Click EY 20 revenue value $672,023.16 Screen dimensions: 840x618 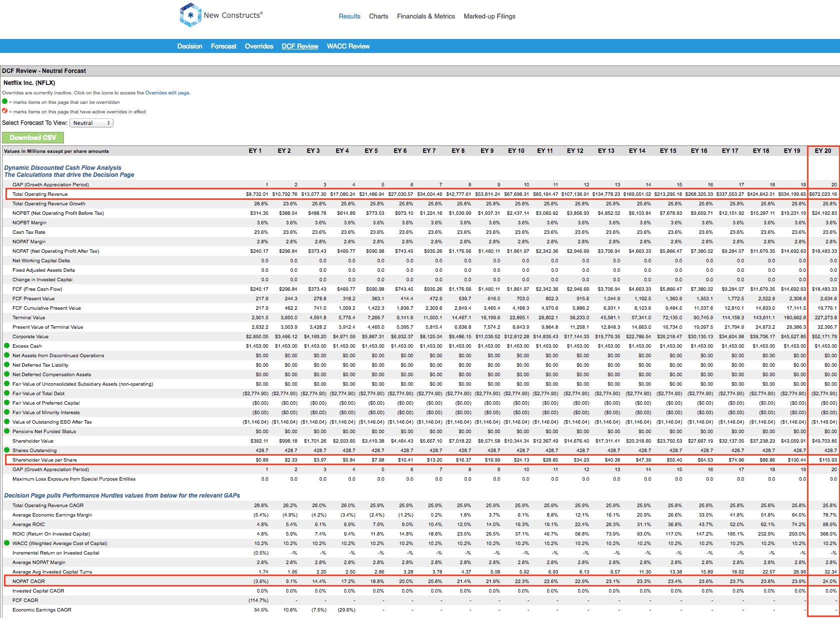823,194
